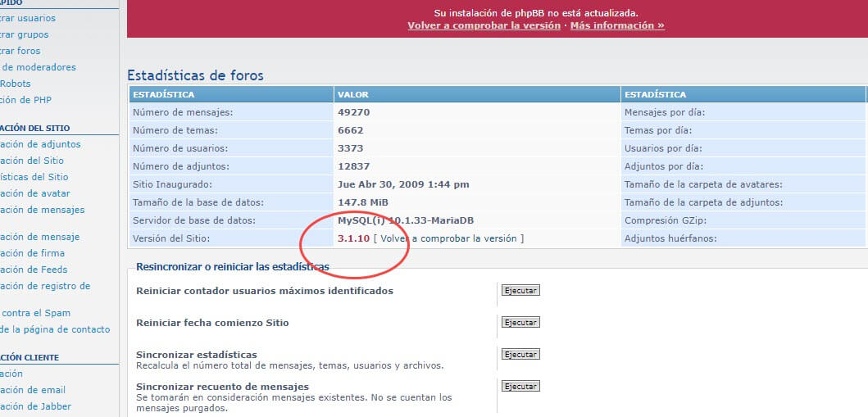Open the Spam countermeasures sidebar link
868x417 pixels.
(35, 313)
